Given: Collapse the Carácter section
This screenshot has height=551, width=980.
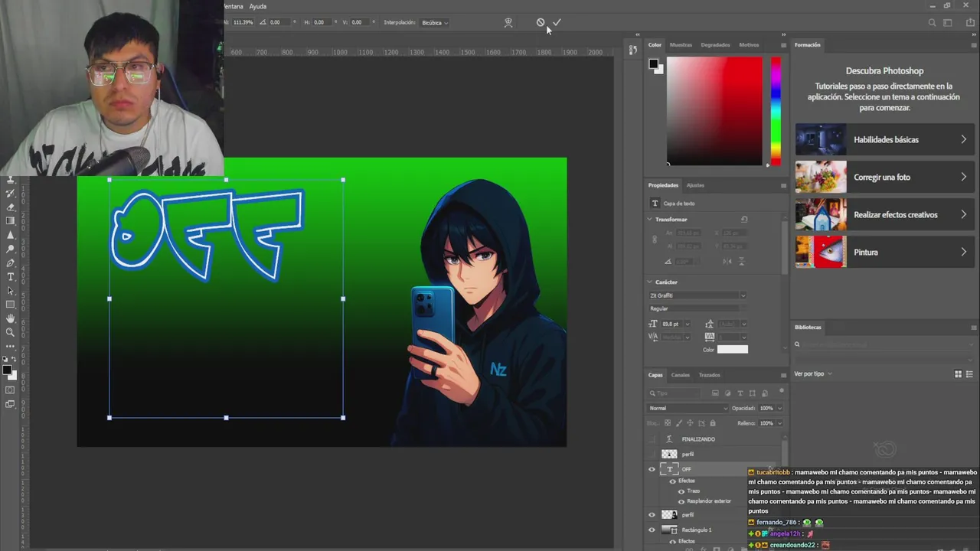Looking at the screenshot, I should click(x=649, y=282).
